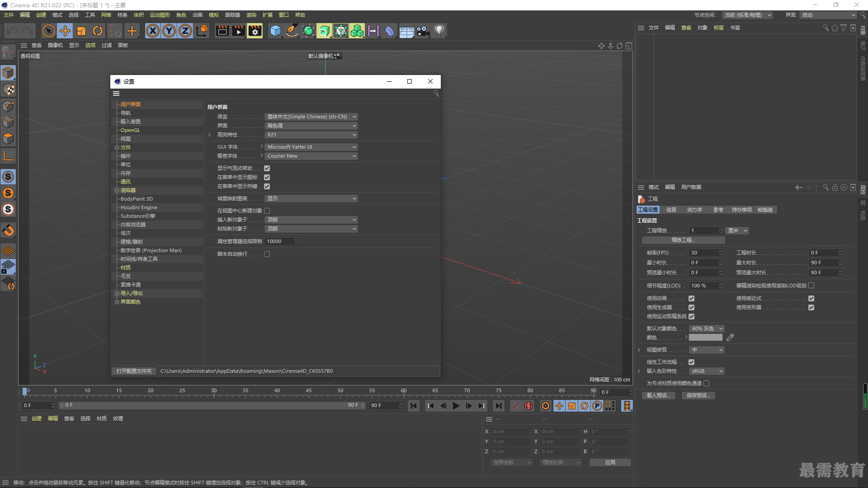
Task: Open the viewport 摄像机 menu
Action: 55,45
